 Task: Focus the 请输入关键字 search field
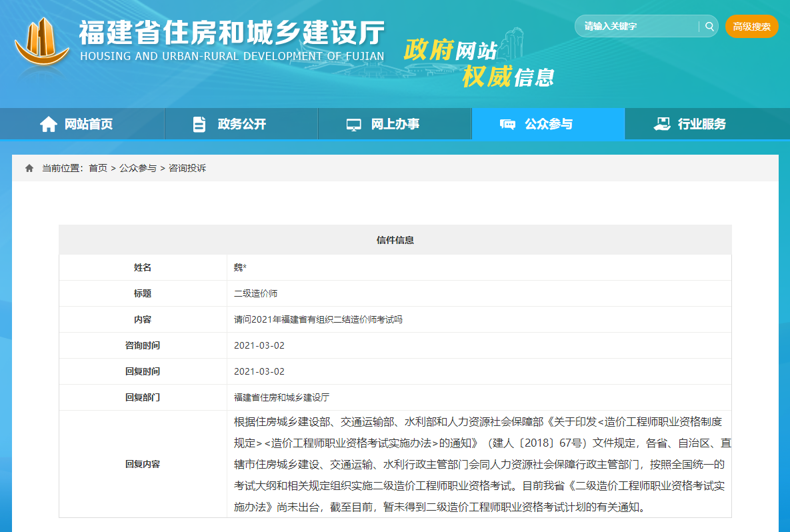pyautogui.click(x=637, y=27)
